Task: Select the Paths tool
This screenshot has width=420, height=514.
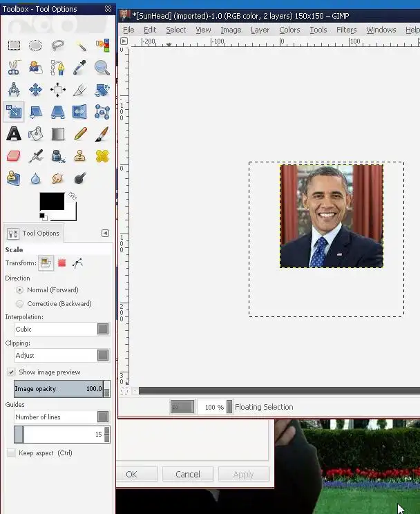Action: pos(58,68)
